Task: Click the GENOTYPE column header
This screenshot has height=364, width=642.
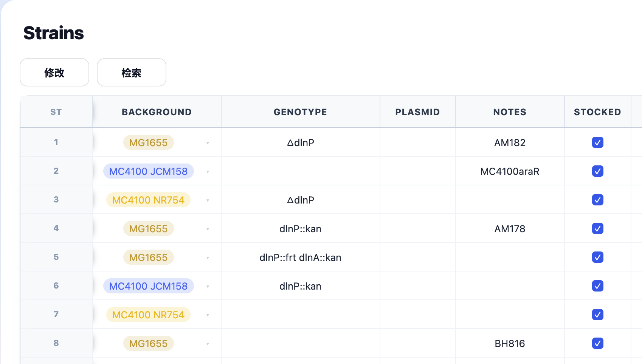Action: click(301, 112)
